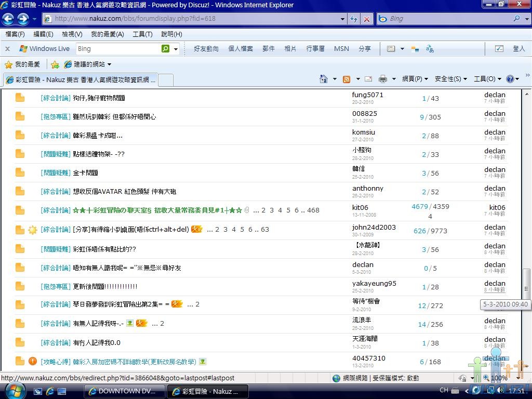Open the 檔案(F) menu
532x399 pixels.
(15, 34)
